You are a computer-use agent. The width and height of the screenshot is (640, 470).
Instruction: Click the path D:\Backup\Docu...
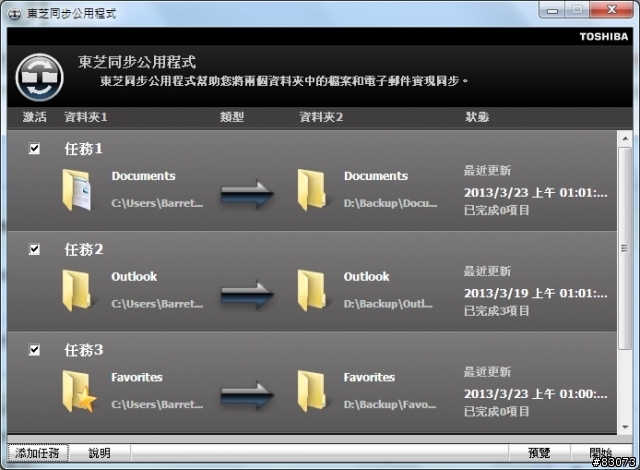(x=390, y=203)
